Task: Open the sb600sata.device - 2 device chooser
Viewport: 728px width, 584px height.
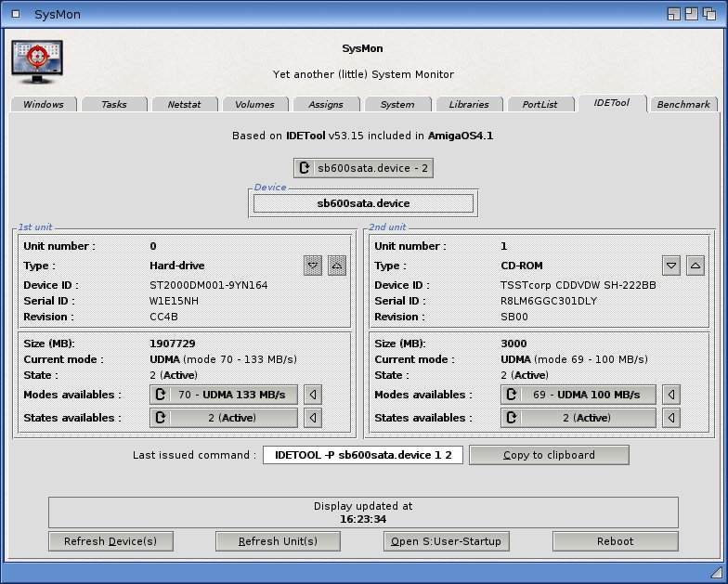Action: (364, 168)
